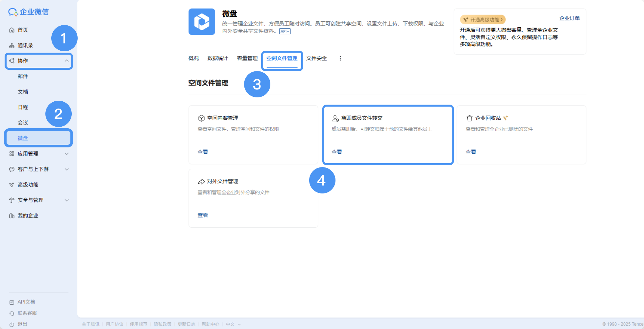Click 查看 on 对外文件管理 card
This screenshot has width=644, height=329.
pyautogui.click(x=203, y=215)
